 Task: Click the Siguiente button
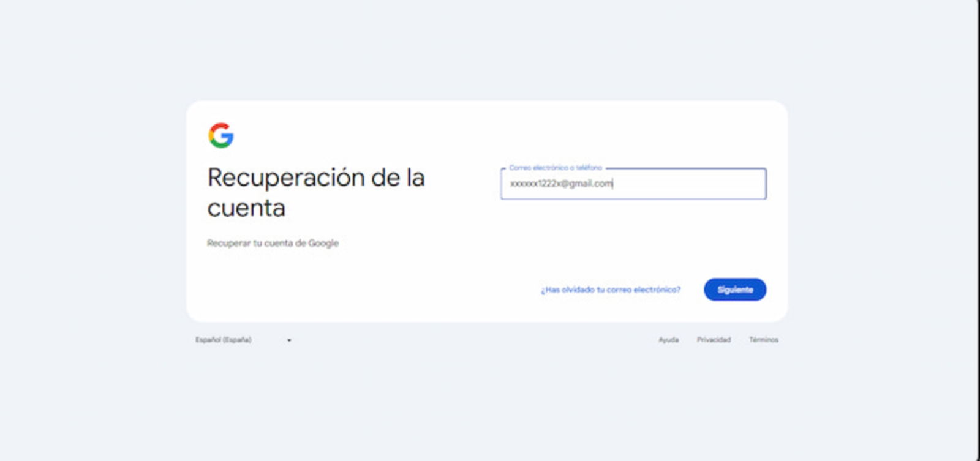735,290
